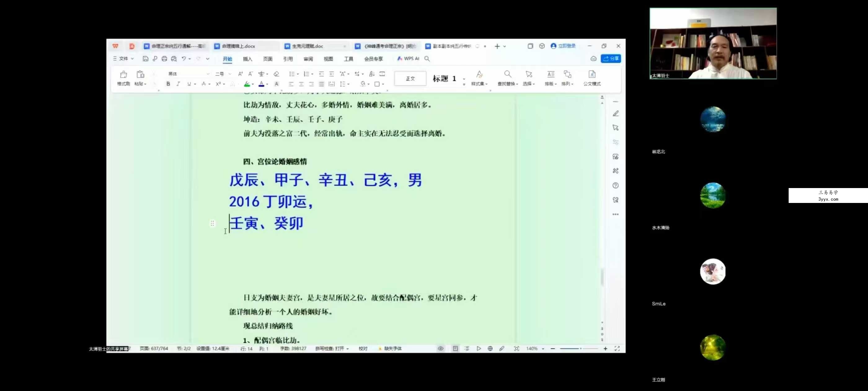
Task: Click the blue 分享 share button
Action: 611,59
